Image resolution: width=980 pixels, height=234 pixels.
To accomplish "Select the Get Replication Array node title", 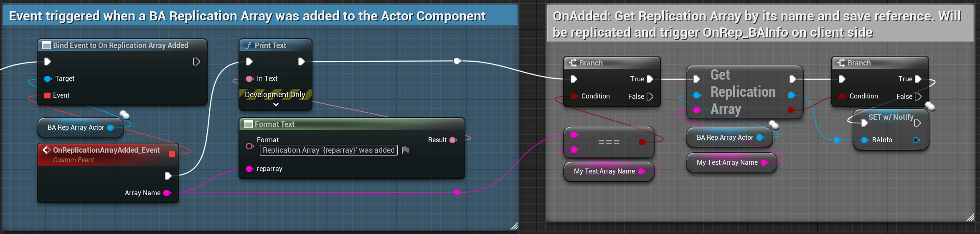I will [743, 92].
